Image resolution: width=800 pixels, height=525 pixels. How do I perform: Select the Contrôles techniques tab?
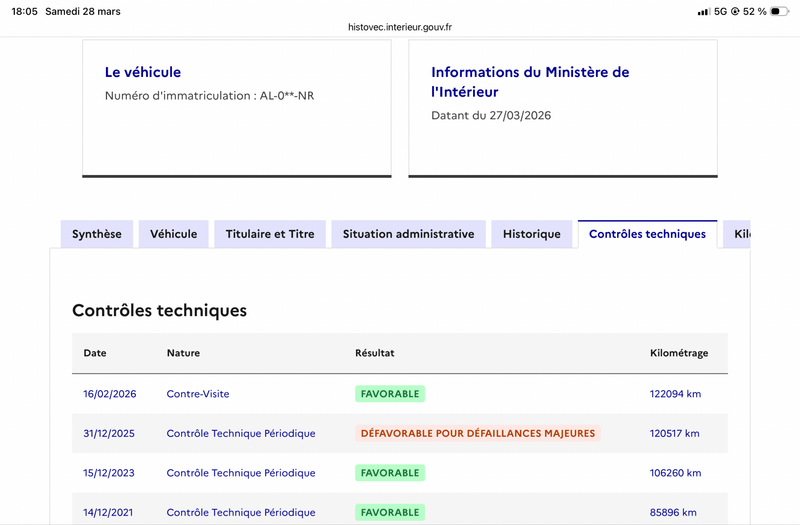point(647,234)
